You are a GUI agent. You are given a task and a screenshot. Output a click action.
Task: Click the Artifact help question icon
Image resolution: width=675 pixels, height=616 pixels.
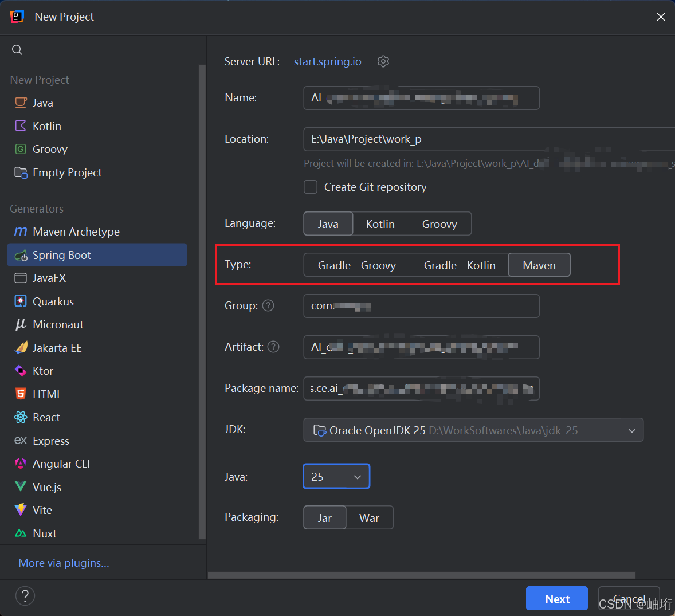pos(273,347)
